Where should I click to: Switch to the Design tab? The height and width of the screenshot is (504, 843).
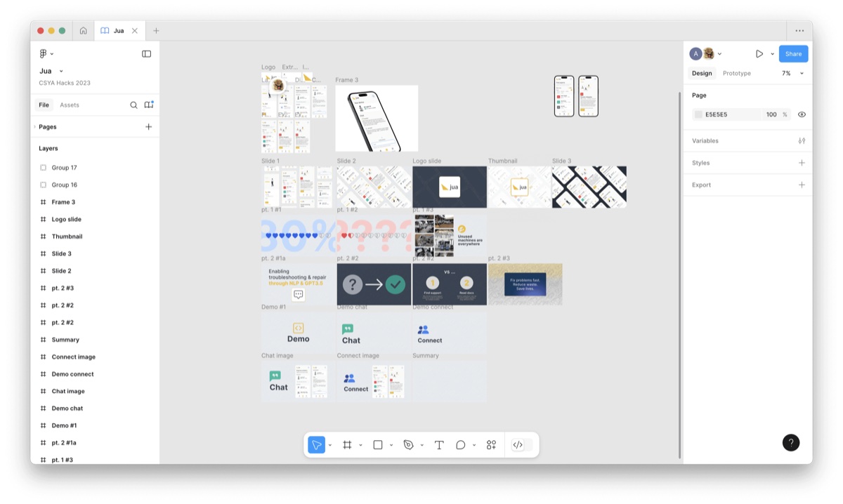click(702, 73)
